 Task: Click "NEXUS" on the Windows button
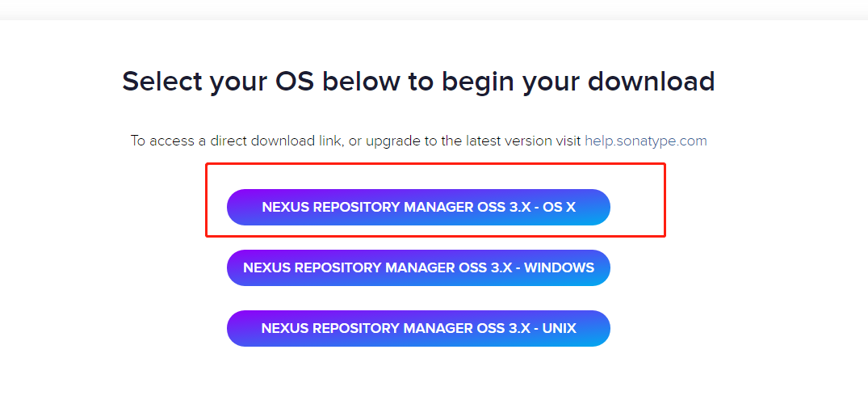(266, 267)
